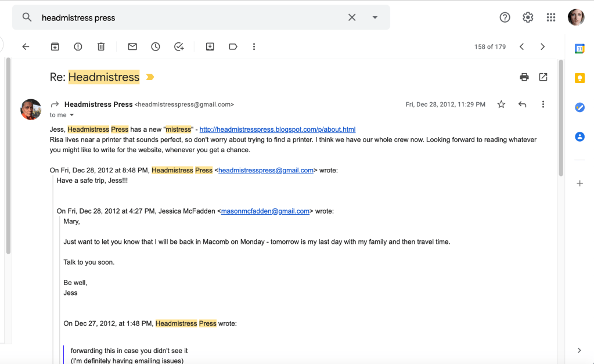Show search options dropdown arrow
The height and width of the screenshot is (364, 594).
click(375, 17)
